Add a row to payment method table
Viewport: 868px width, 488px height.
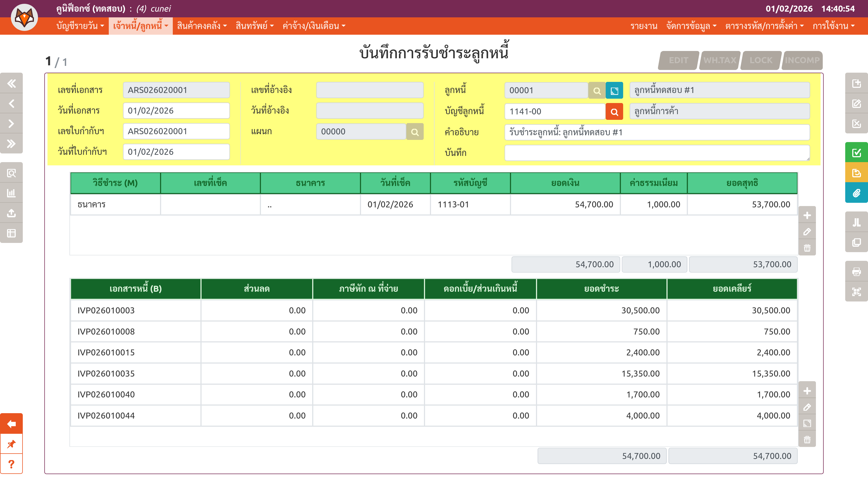[807, 215]
